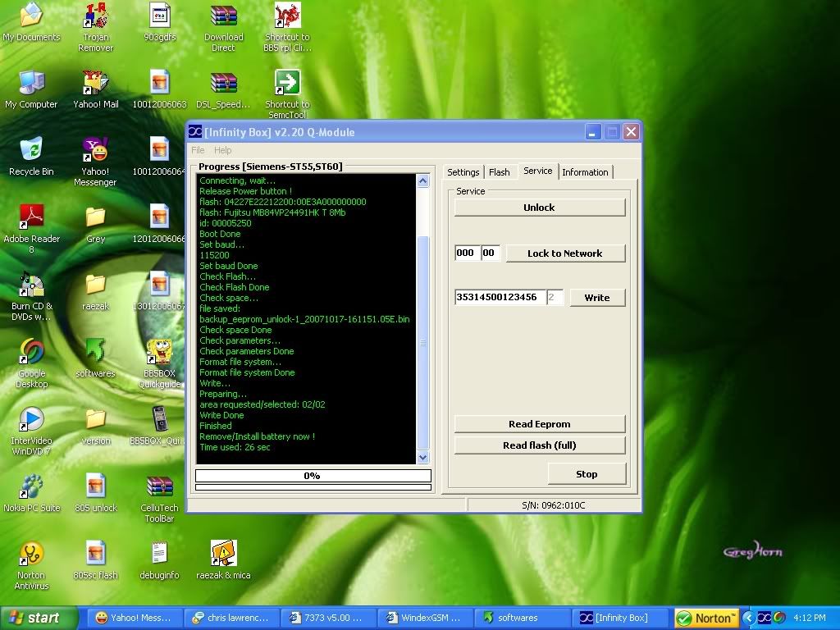Select the 10012006063 file icon

click(160, 89)
